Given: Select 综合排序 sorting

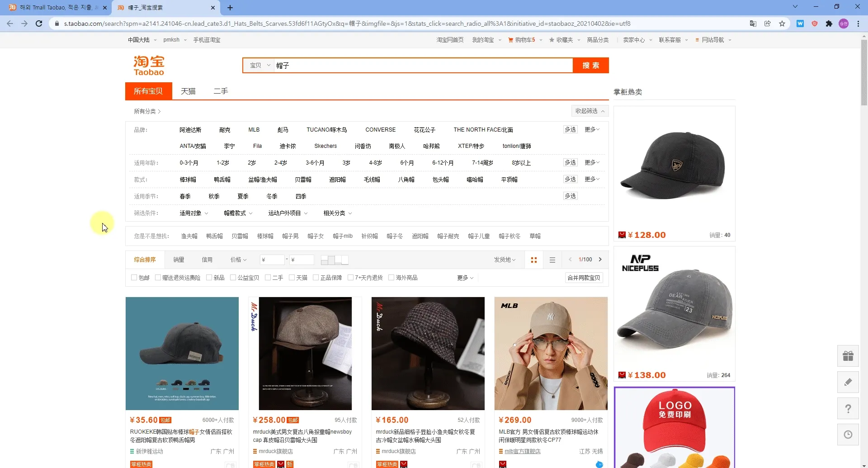Looking at the screenshot, I should coord(145,260).
